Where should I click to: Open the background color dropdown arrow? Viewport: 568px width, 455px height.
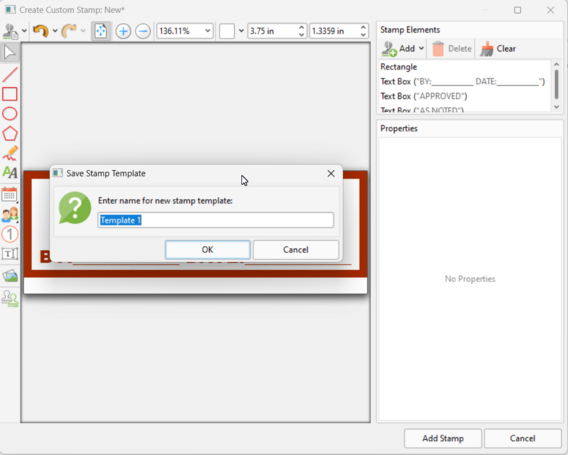pyautogui.click(x=241, y=31)
